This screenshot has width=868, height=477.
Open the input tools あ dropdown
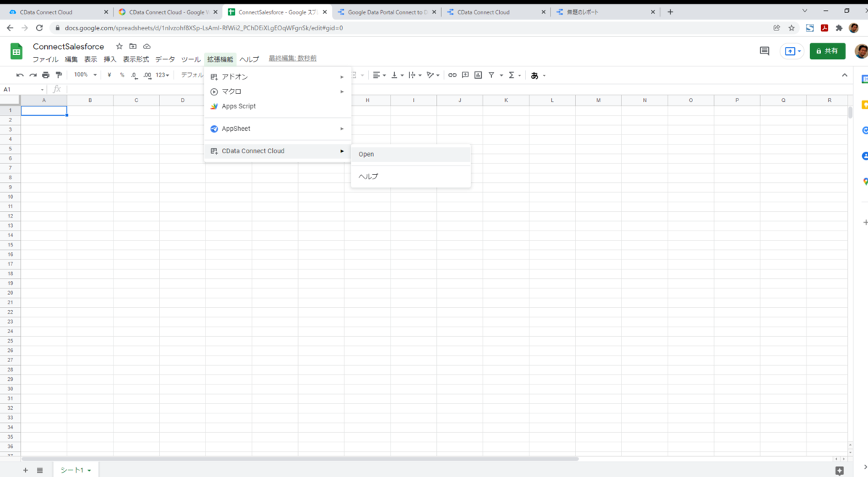538,75
